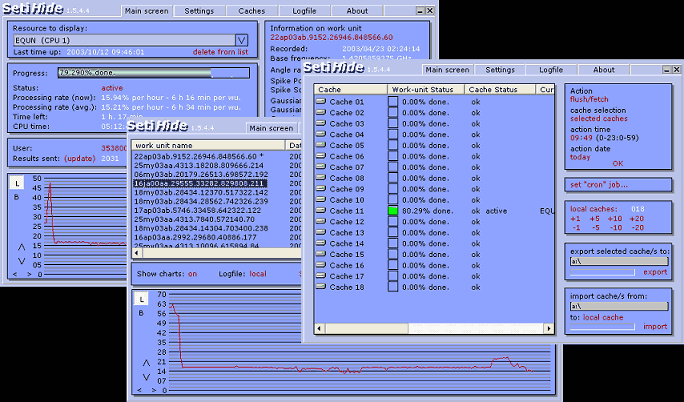
Task: Click set "cron" job... link
Action: 599,185
